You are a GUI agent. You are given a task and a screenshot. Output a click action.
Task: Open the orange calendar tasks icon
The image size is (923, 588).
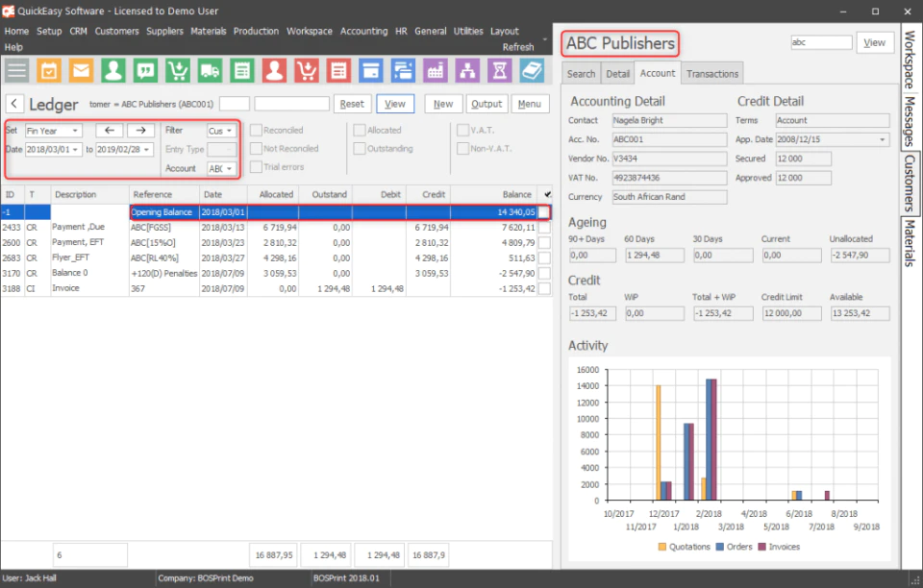(x=49, y=70)
